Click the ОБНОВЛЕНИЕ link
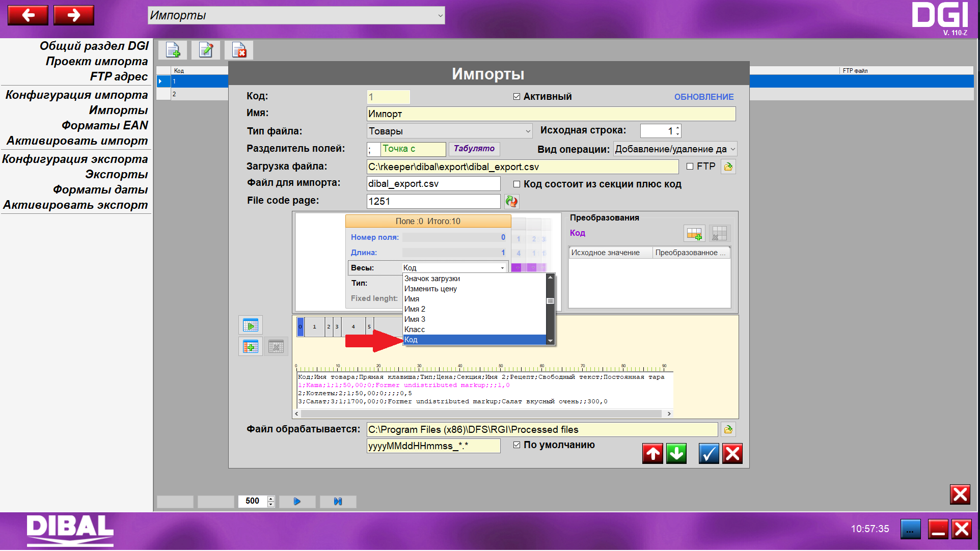 point(703,97)
